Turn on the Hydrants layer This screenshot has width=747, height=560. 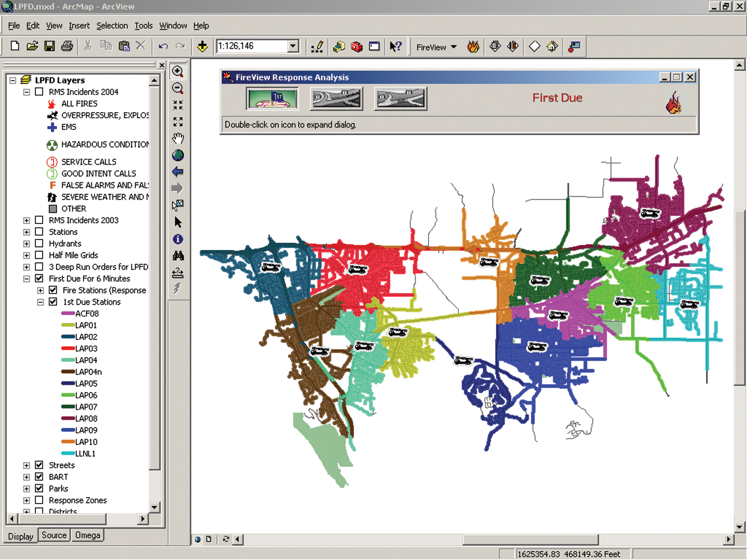coord(39,243)
